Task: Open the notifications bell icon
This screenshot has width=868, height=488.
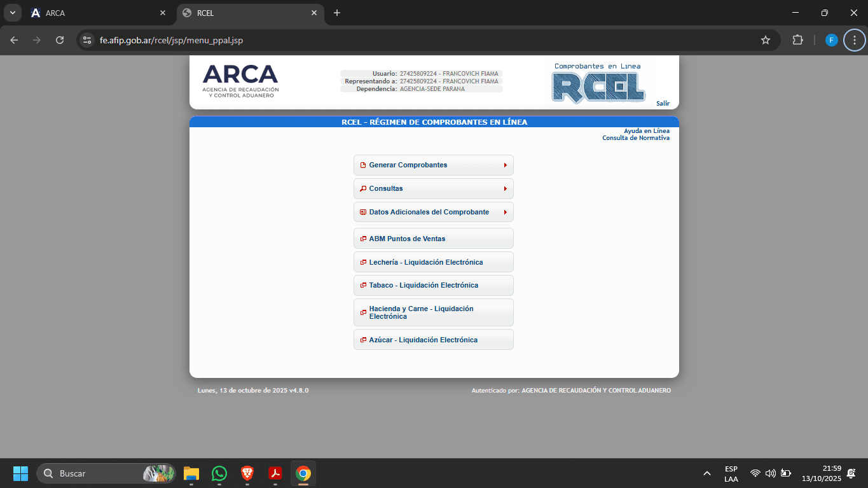Action: [851, 473]
